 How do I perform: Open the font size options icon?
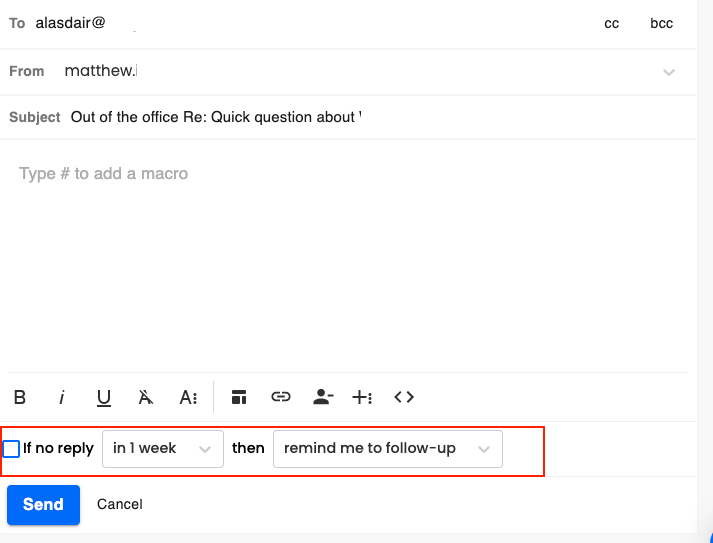pyautogui.click(x=188, y=397)
